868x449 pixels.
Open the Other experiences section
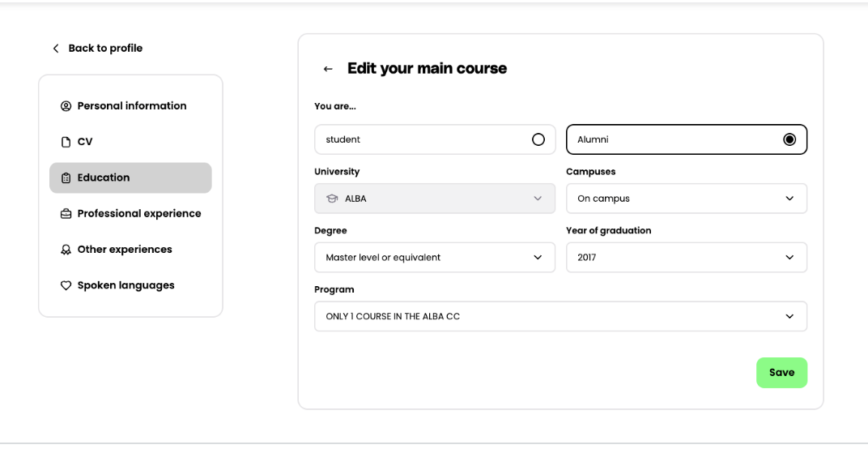click(x=125, y=250)
